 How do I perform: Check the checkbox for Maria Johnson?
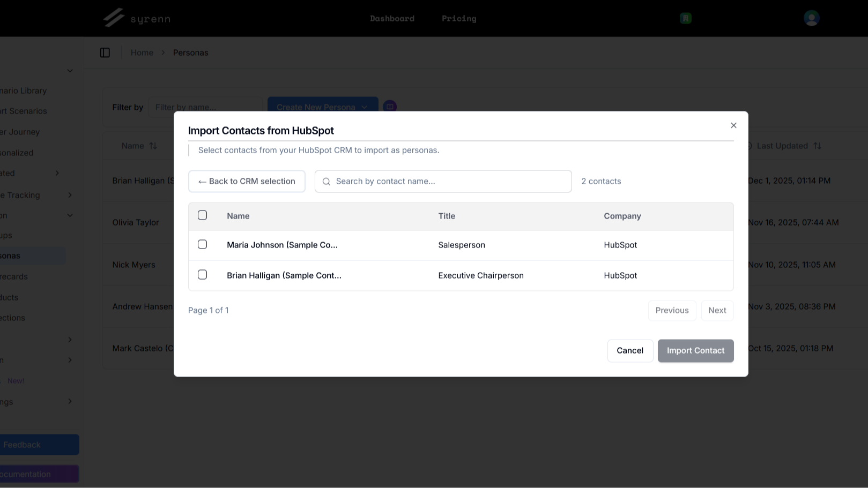(202, 244)
